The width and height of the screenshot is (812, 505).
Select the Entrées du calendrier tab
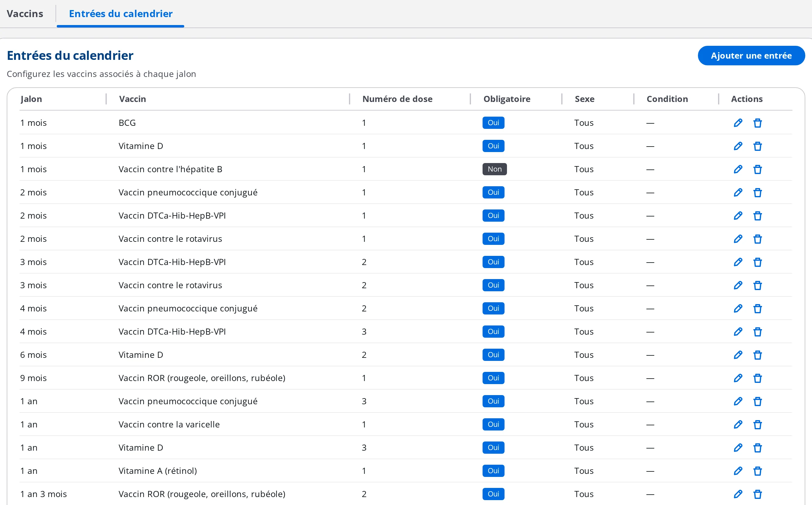click(121, 14)
